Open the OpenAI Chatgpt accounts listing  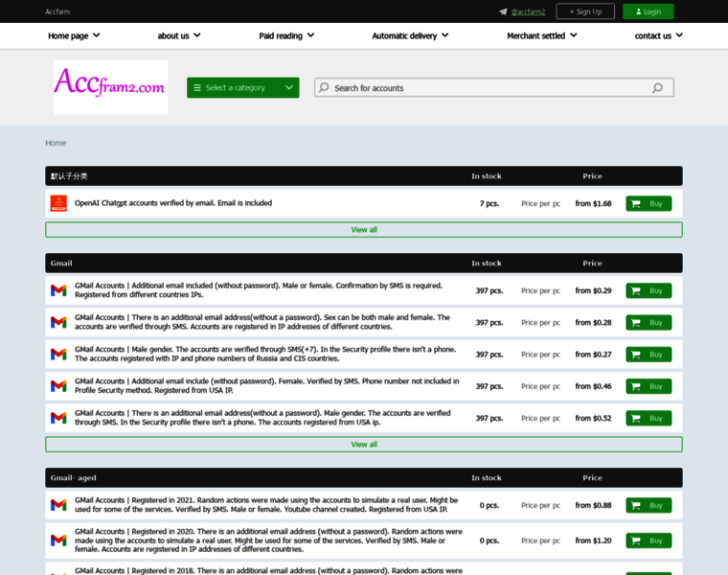click(173, 203)
